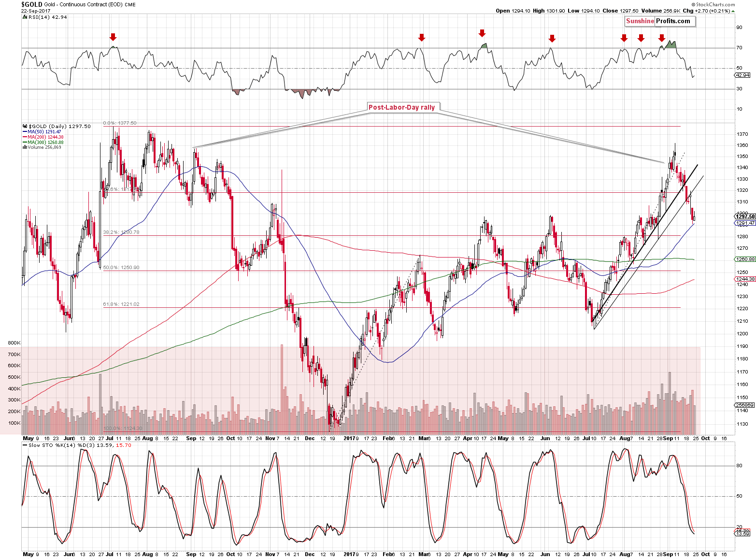Screen dimensions: 756x559
Task: Click the Volume 256.9K header value
Action: (661, 11)
